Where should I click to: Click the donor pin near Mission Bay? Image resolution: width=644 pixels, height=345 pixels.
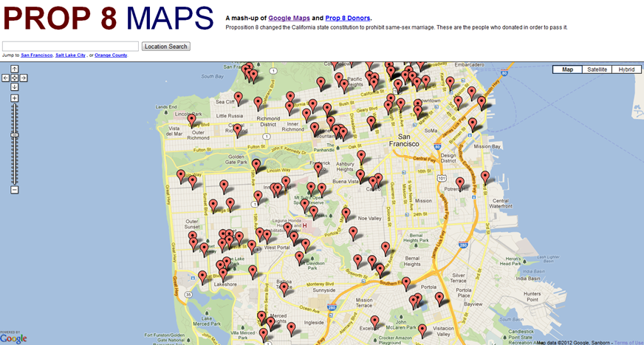click(x=473, y=124)
